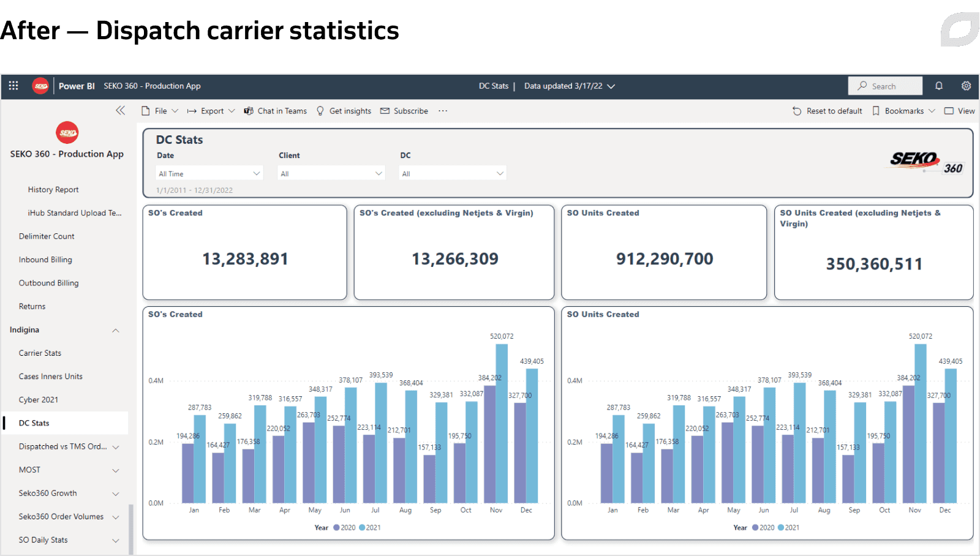
Task: Open Cases Inners Units page
Action: click(x=50, y=377)
